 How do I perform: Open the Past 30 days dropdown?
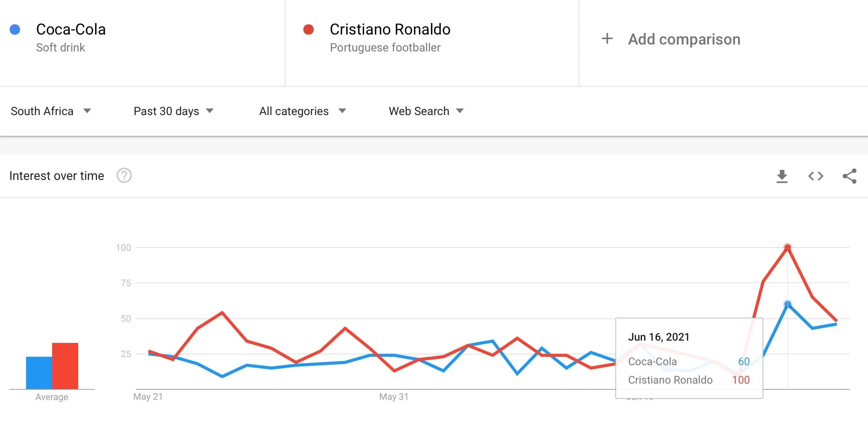pyautogui.click(x=173, y=111)
